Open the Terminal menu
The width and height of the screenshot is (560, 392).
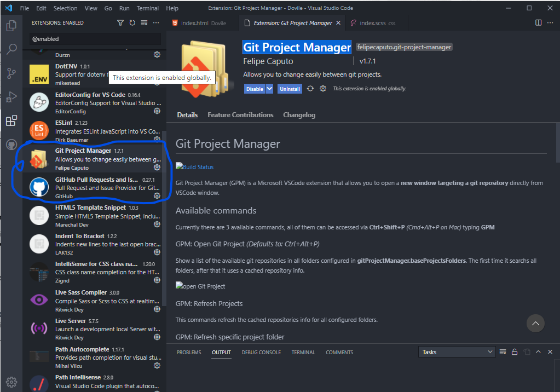(x=147, y=8)
